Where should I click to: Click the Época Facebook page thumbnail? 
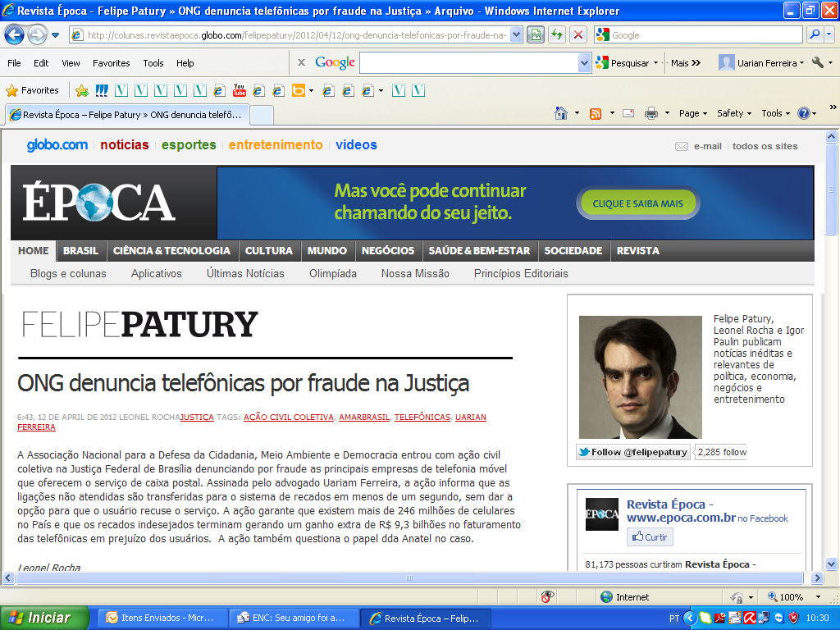click(601, 514)
